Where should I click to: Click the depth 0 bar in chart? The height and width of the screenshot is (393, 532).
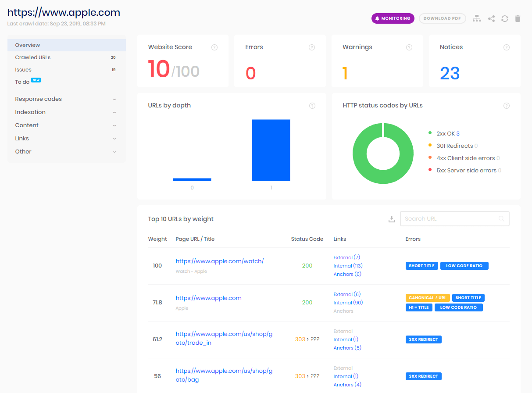(192, 179)
